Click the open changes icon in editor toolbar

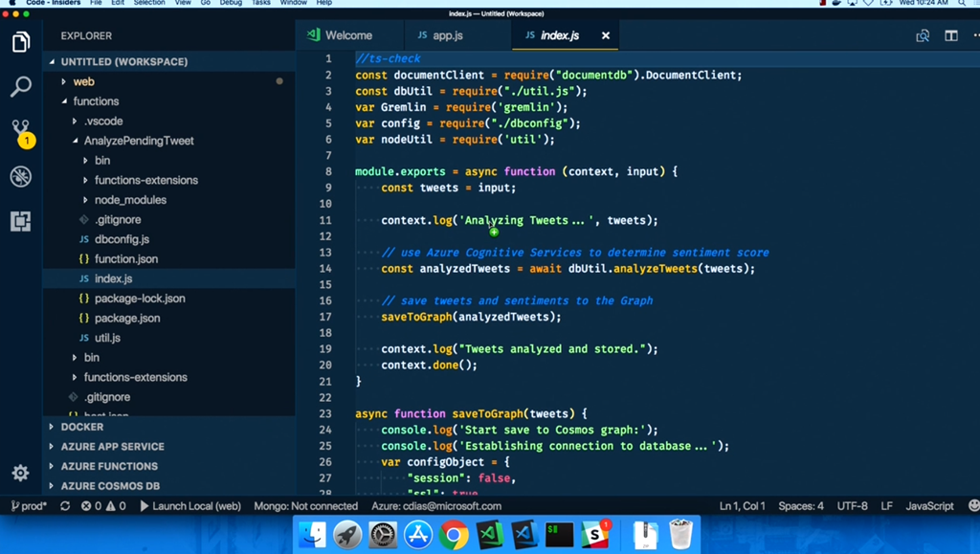pos(923,35)
